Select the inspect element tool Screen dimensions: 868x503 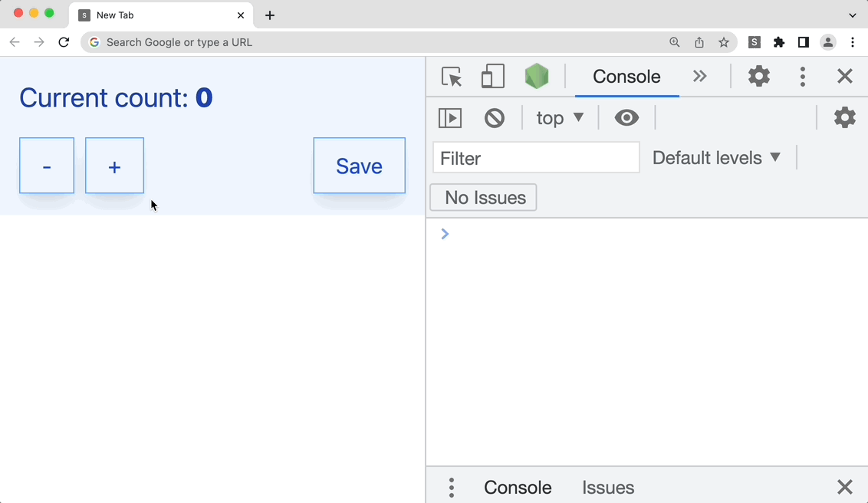pyautogui.click(x=452, y=76)
